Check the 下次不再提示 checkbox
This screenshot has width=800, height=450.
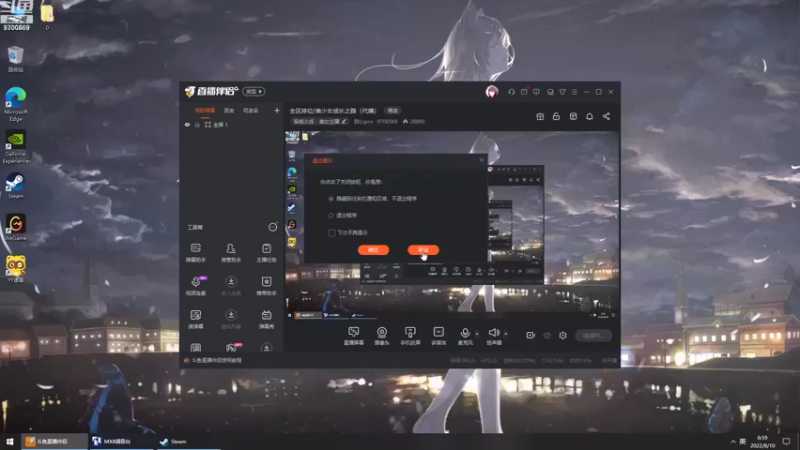click(332, 233)
